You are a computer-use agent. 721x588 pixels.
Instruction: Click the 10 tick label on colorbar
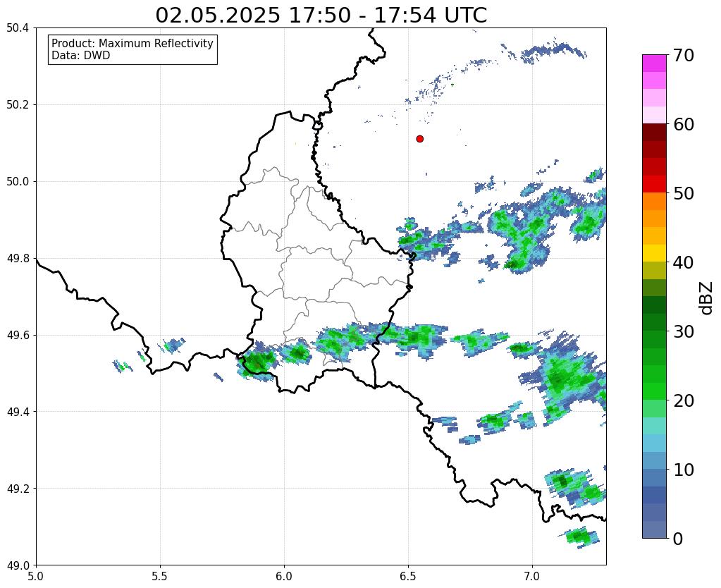point(683,470)
